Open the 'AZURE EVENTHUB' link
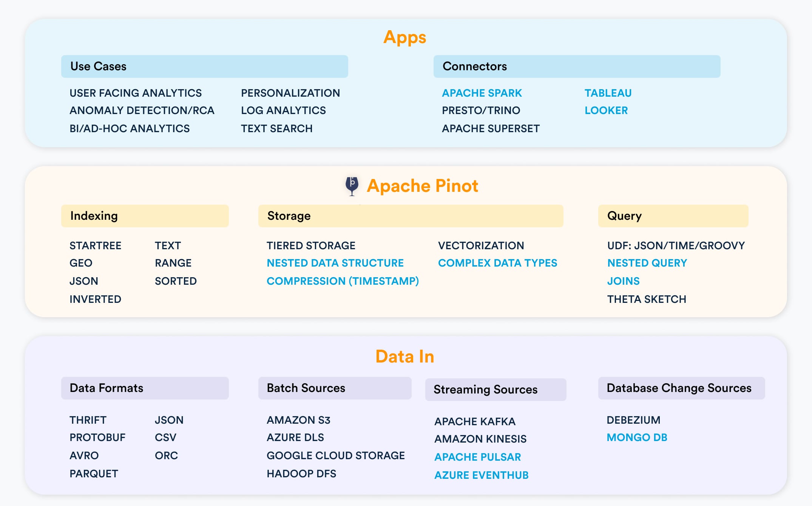This screenshot has height=506, width=812. (482, 475)
